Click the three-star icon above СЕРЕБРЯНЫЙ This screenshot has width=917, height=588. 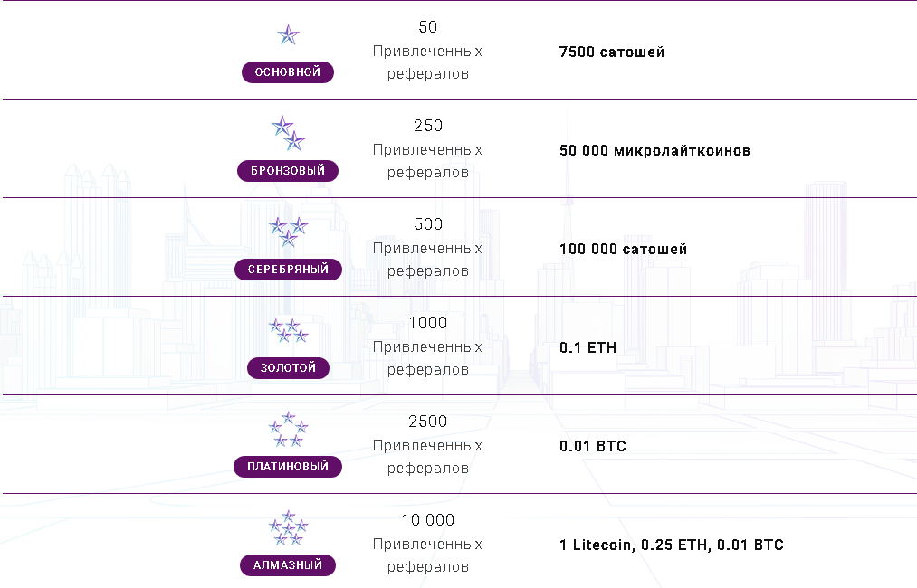click(x=288, y=232)
